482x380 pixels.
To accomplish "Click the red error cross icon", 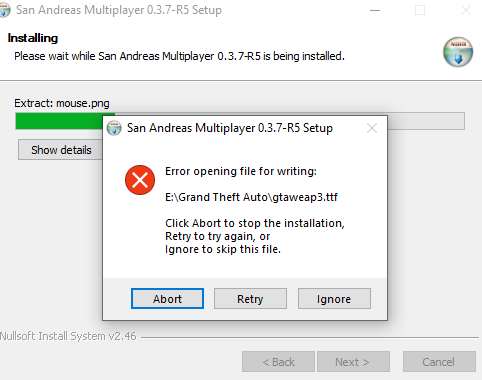I will tap(140, 180).
